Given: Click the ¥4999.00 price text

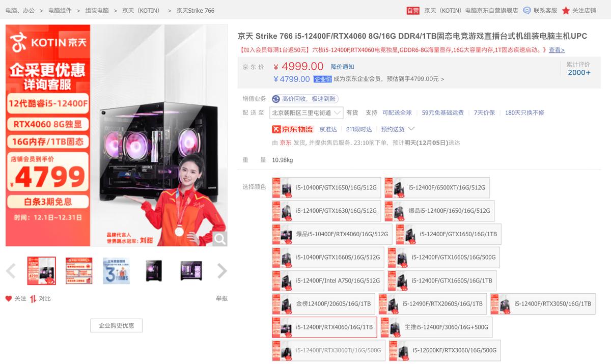Looking at the screenshot, I should click(x=298, y=66).
